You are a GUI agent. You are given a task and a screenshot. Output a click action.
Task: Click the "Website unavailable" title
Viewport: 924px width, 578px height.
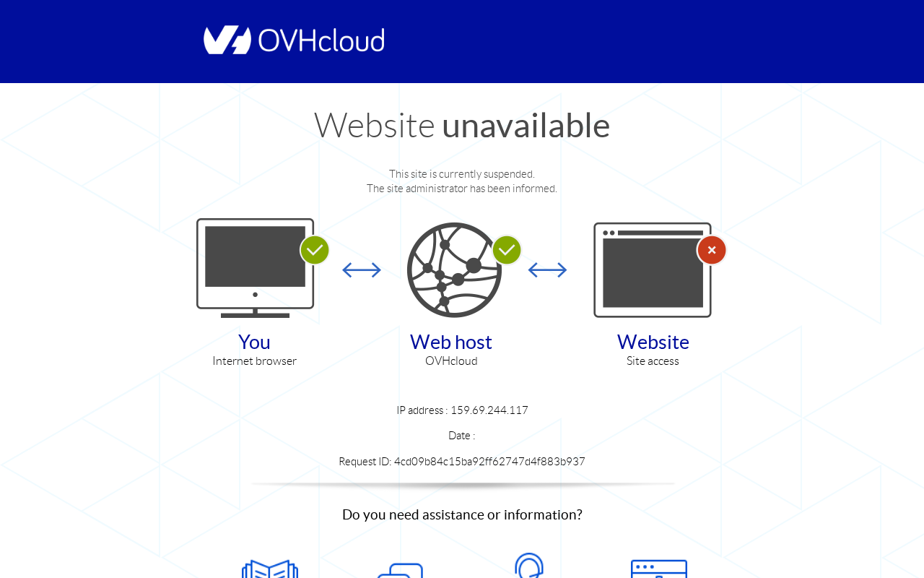coord(462,125)
